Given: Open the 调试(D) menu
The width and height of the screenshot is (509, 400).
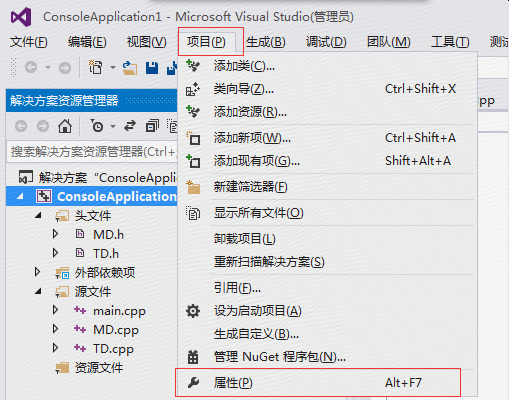Looking at the screenshot, I should [326, 42].
